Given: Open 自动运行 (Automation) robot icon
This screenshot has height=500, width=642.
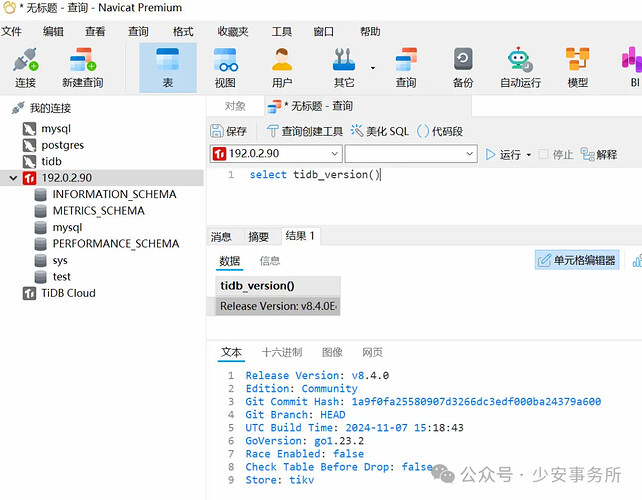Looking at the screenshot, I should pos(520,68).
